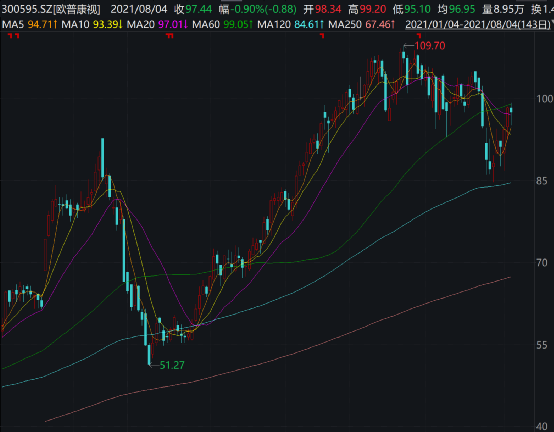Select the 51.27 lowest price annotation

pyautogui.click(x=172, y=365)
